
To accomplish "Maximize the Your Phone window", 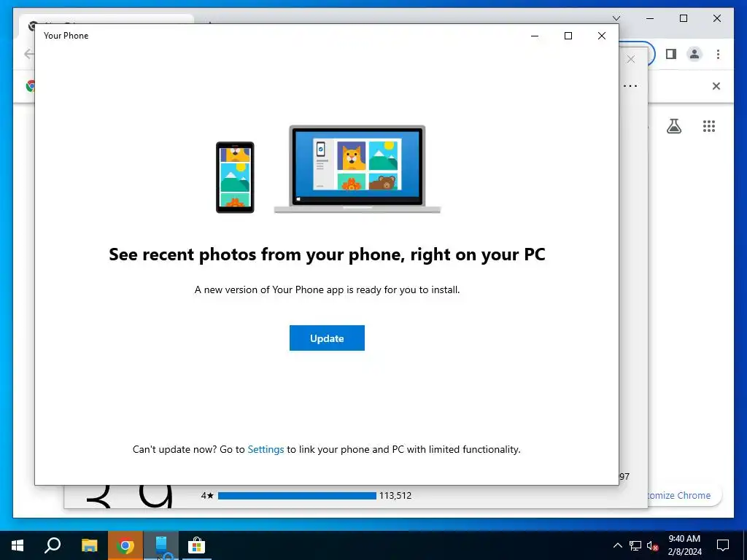I will click(x=568, y=36).
